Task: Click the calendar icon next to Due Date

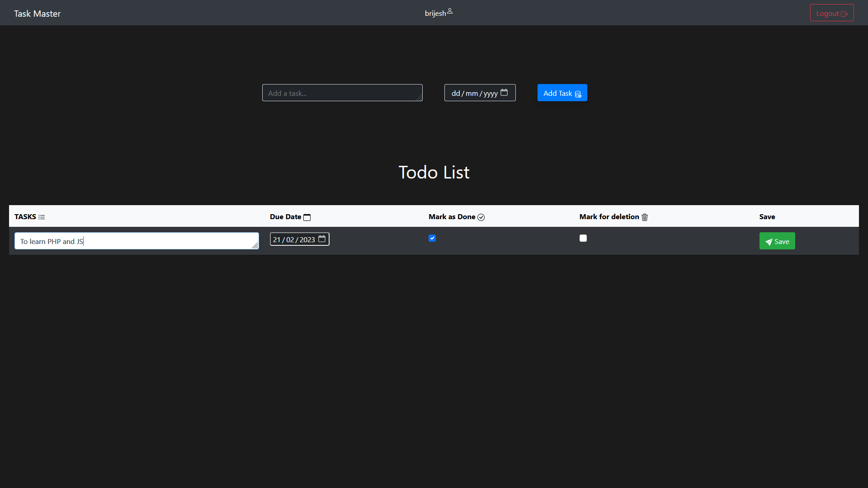Action: (x=307, y=217)
